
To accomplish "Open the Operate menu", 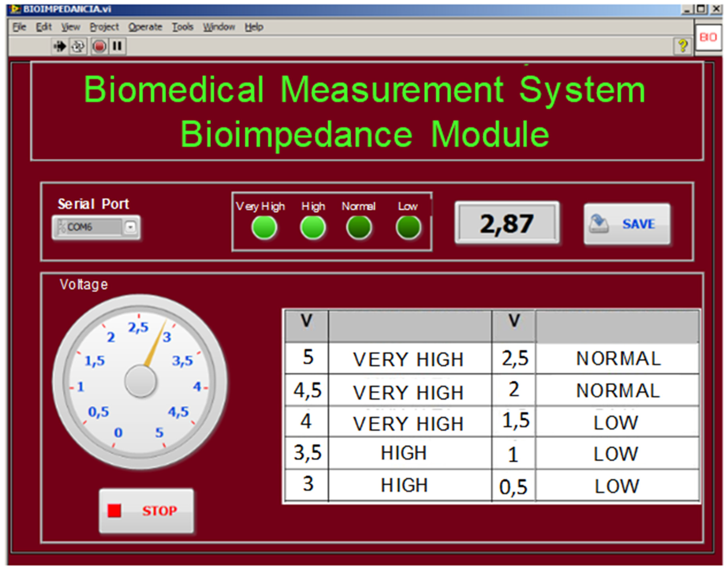I will (145, 27).
